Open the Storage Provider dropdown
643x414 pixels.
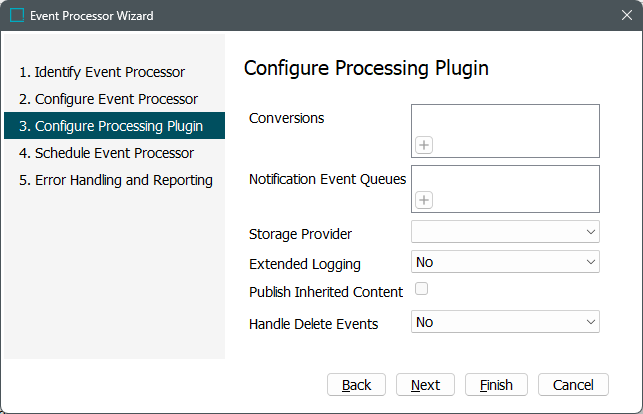coord(505,232)
